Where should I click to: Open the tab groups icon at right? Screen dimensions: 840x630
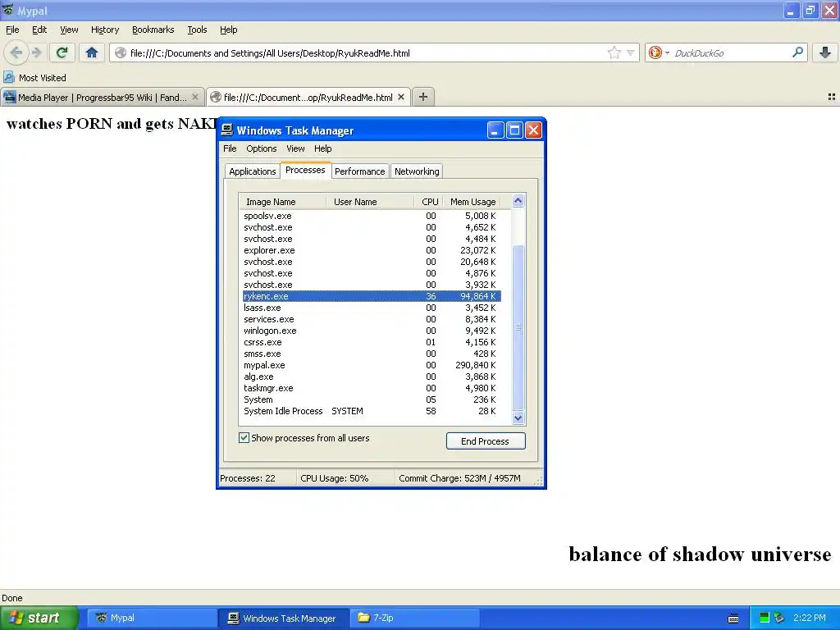(x=832, y=97)
